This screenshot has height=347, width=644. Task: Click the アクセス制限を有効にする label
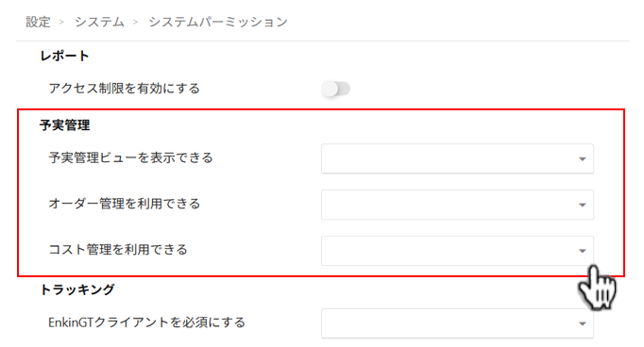[125, 89]
